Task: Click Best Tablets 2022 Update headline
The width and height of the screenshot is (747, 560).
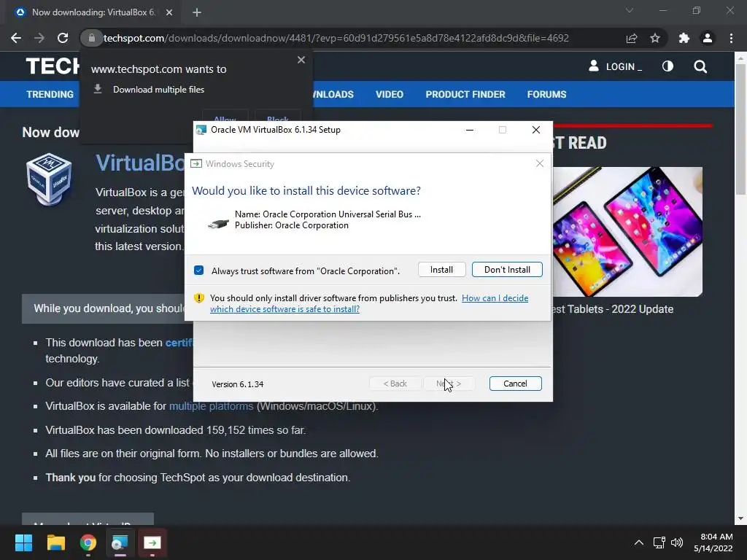Action: point(613,309)
